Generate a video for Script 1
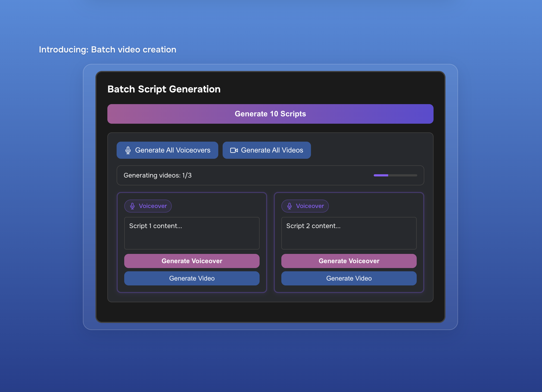This screenshot has width=542, height=392. pos(192,278)
